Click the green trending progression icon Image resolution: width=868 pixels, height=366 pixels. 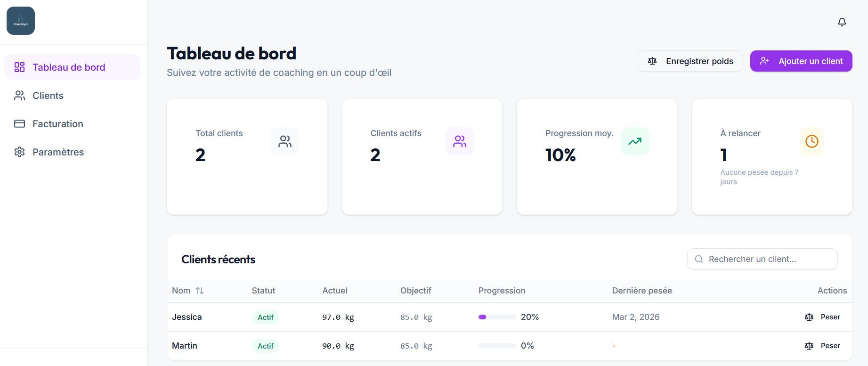(635, 141)
